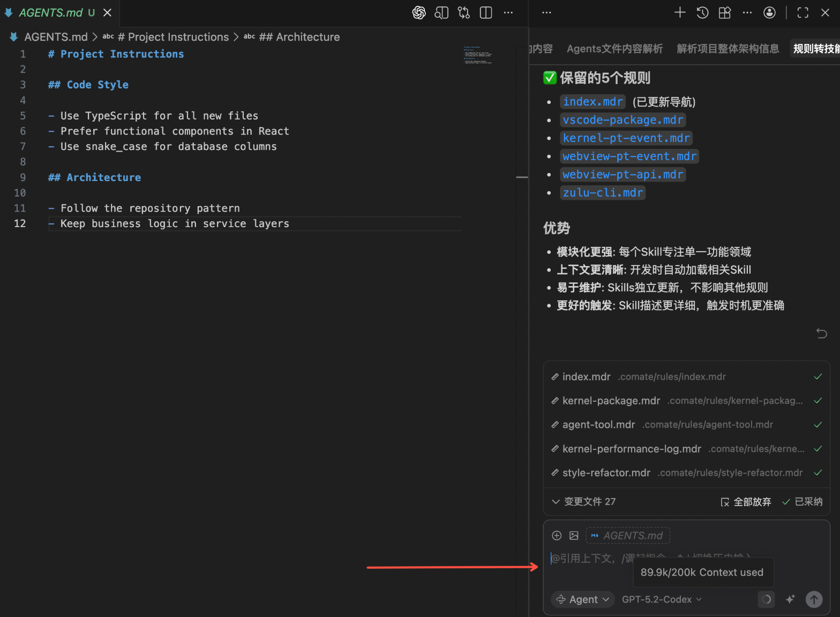Open the Agent mode dropdown
This screenshot has height=617, width=840.
pos(583,599)
